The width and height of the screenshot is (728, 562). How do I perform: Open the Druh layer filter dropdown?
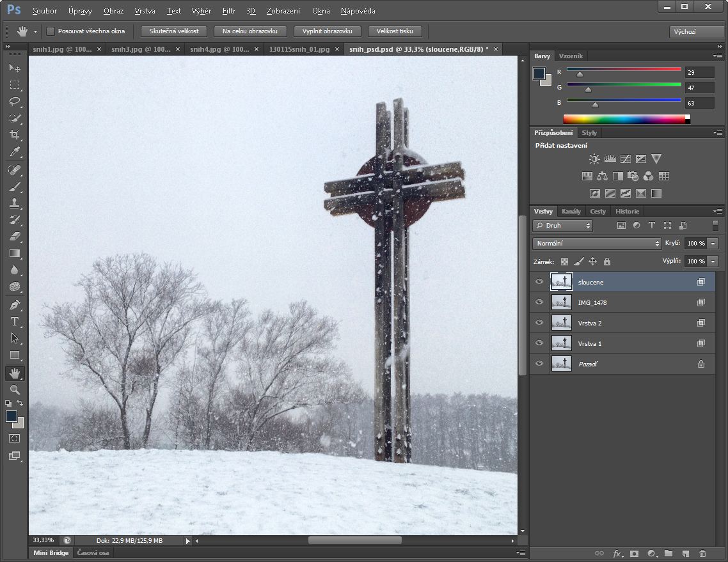click(563, 226)
